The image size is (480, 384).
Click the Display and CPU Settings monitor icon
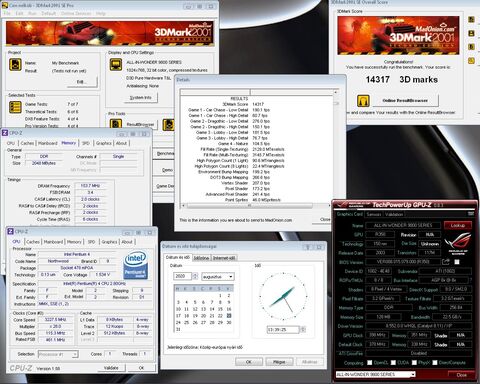click(116, 64)
